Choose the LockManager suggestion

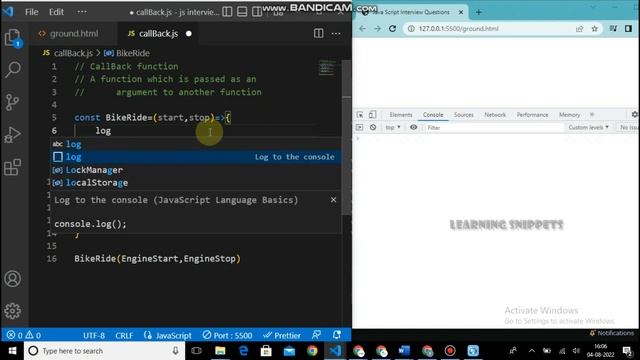[x=196, y=170]
